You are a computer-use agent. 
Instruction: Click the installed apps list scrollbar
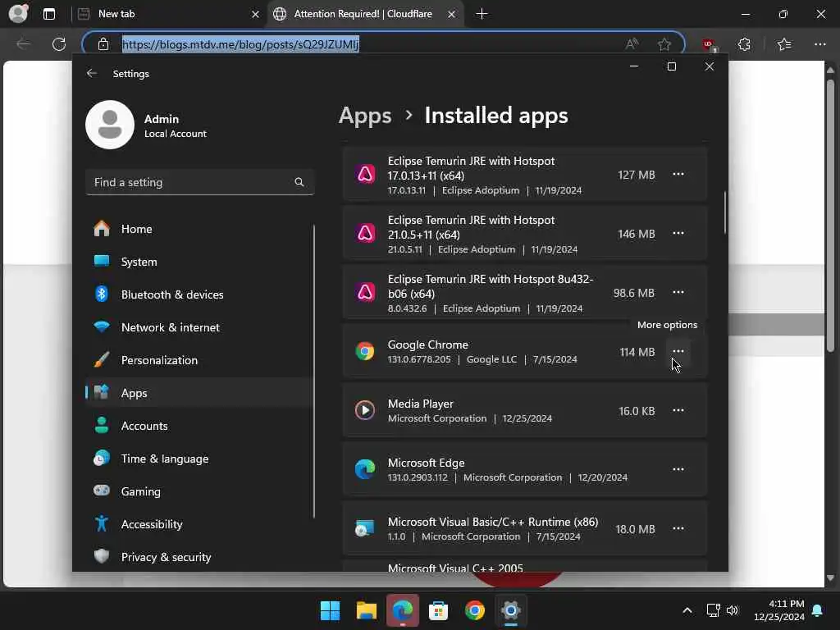click(x=725, y=212)
